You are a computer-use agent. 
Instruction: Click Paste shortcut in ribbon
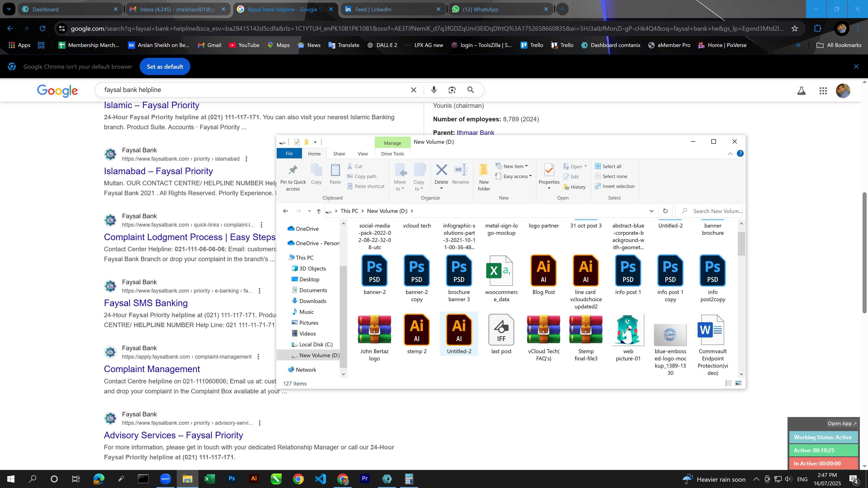click(366, 186)
